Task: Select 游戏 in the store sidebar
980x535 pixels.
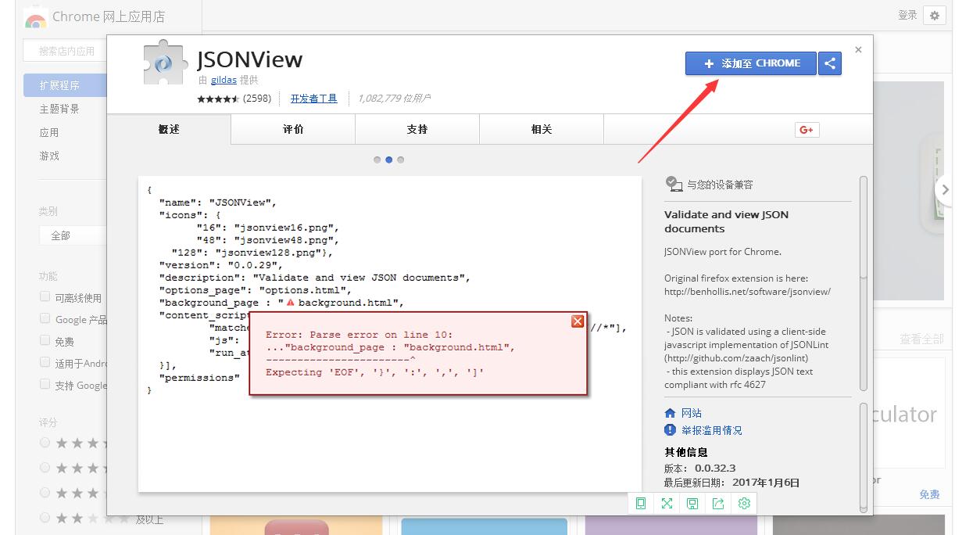Action: [49, 156]
